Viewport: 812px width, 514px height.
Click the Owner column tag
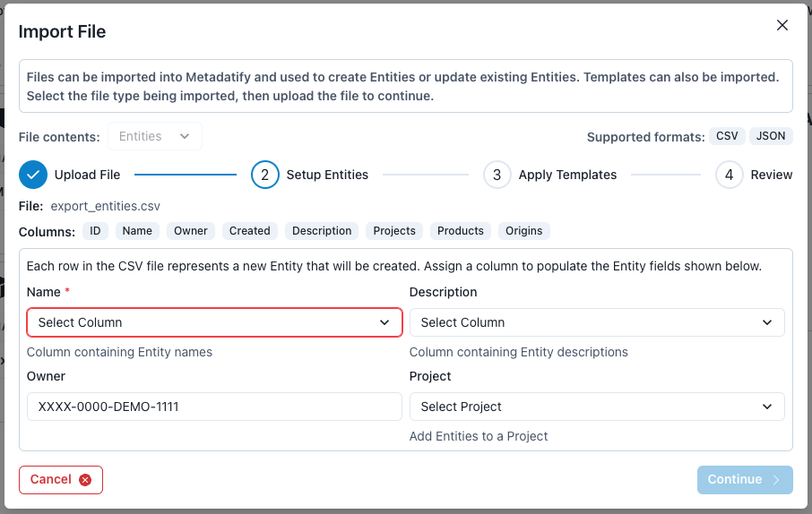pyautogui.click(x=191, y=231)
